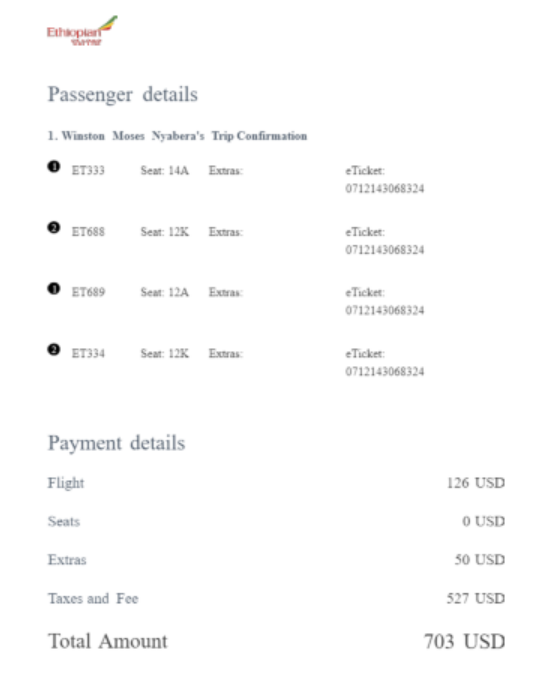Select the Passenger details heading

pos(123,94)
